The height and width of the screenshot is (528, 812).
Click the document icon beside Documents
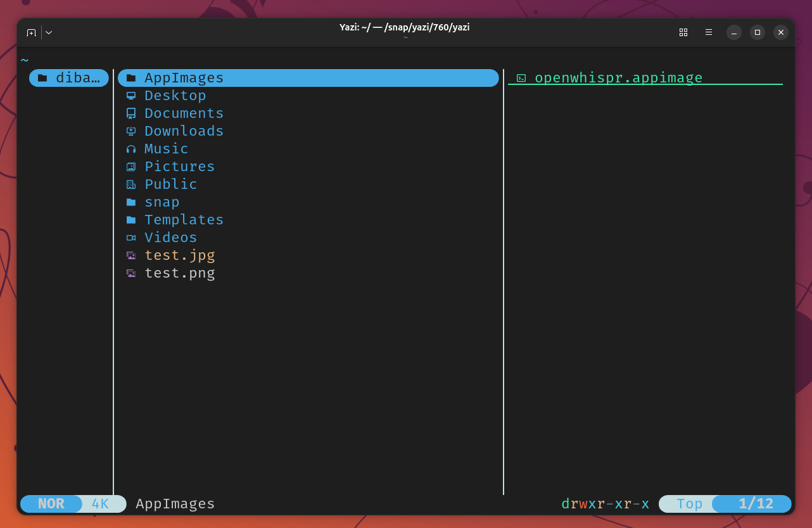131,113
